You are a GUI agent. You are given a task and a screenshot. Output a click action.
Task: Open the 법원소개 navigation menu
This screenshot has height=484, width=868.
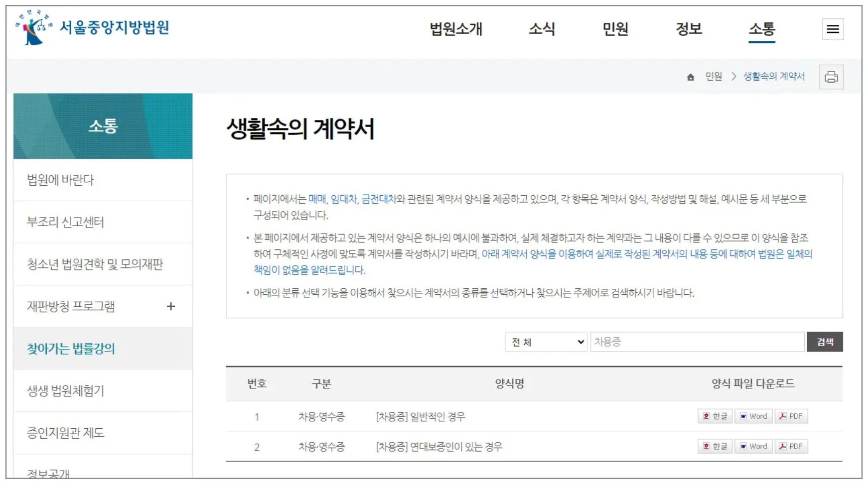[456, 29]
